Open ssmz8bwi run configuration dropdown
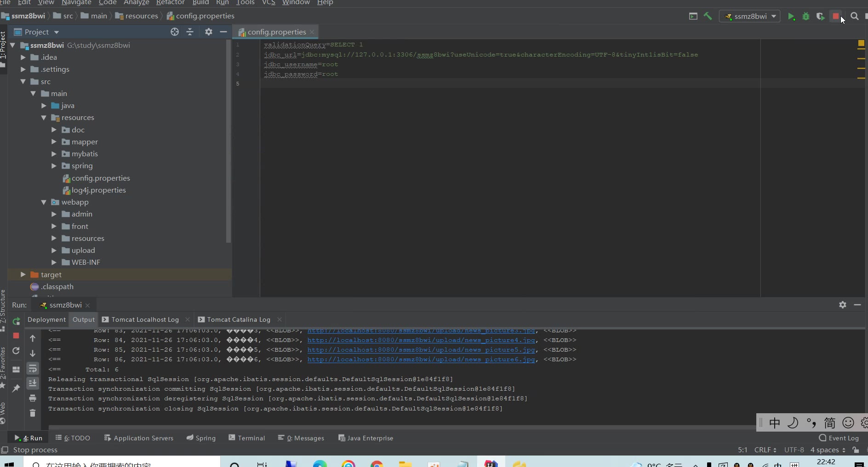This screenshot has width=868, height=467. [x=750, y=17]
